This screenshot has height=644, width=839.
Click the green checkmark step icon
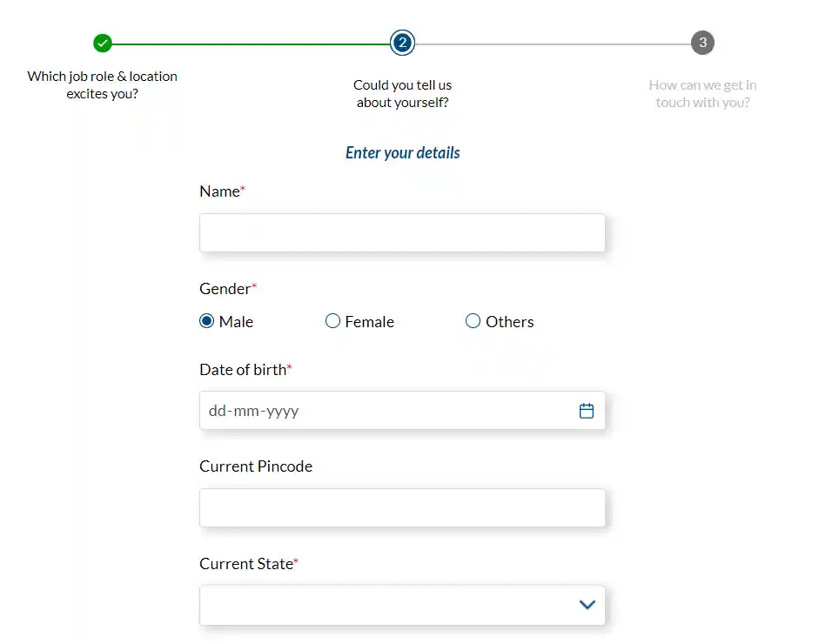coord(102,43)
